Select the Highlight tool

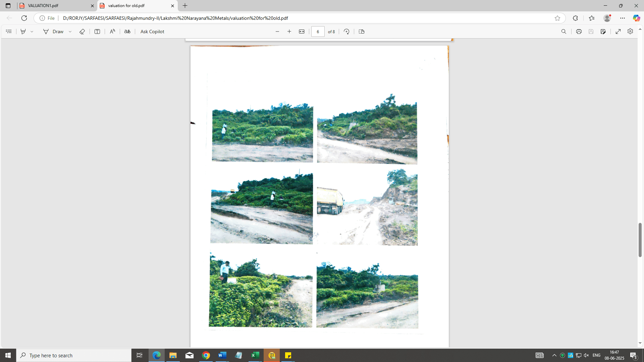click(23, 32)
